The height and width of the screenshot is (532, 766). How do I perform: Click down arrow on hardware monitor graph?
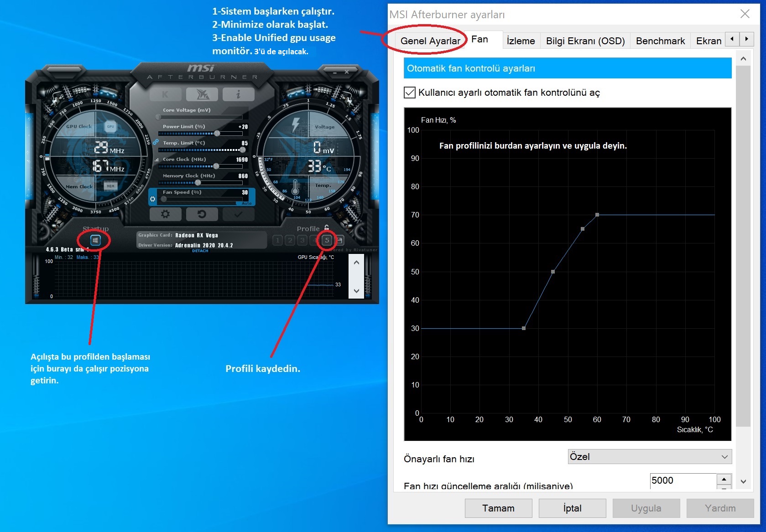click(356, 290)
